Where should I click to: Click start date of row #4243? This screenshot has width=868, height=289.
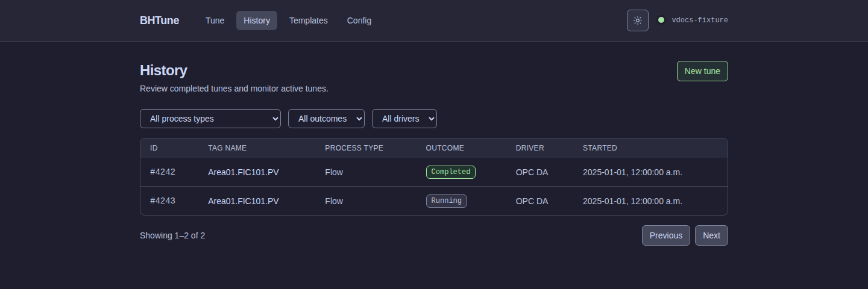tap(632, 201)
